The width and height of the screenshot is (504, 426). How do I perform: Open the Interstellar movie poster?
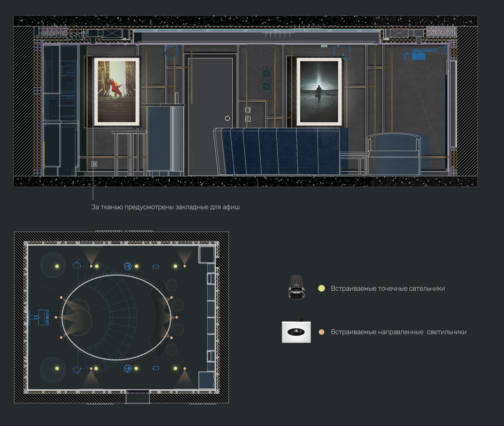(319, 92)
